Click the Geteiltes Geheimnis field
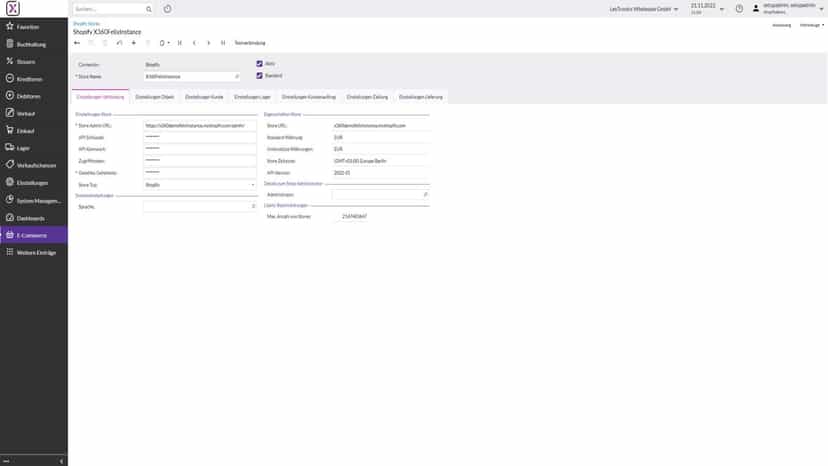Viewport: 828px width, 466px height. pos(200,173)
